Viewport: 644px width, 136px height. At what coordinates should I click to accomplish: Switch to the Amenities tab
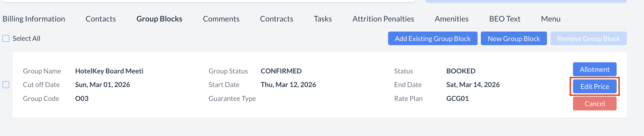(452, 19)
